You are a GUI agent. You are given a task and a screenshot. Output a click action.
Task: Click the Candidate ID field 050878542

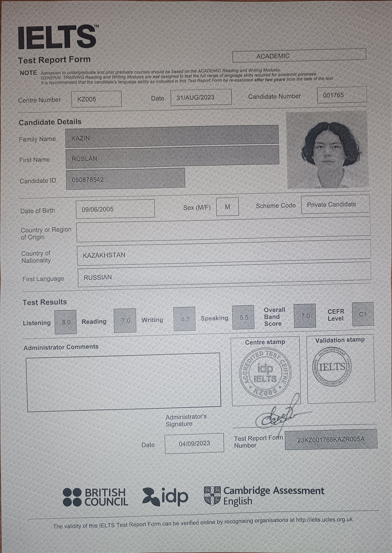pos(126,179)
